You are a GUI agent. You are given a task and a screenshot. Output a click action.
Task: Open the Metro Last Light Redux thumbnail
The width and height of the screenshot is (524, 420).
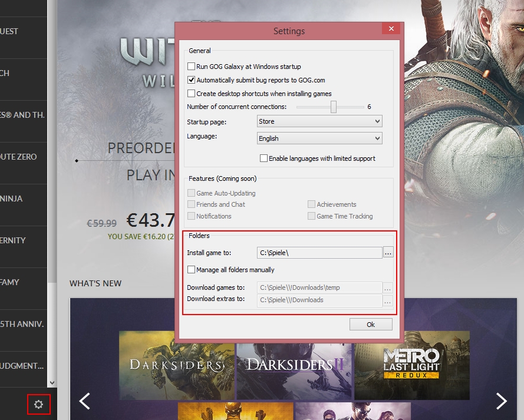tap(412, 365)
